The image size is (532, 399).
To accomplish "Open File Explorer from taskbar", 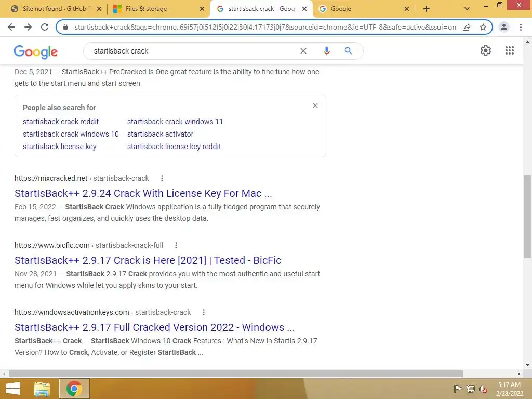I will (42, 389).
